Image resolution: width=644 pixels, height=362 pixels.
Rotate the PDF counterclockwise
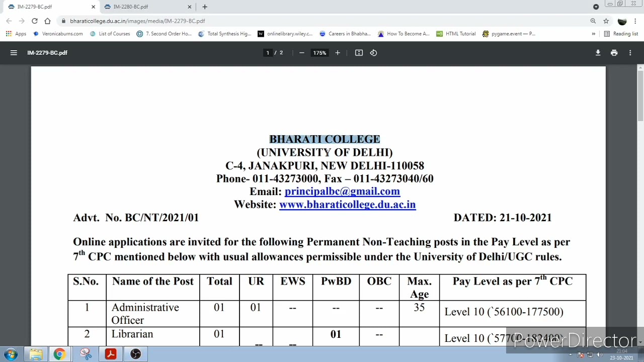click(373, 53)
